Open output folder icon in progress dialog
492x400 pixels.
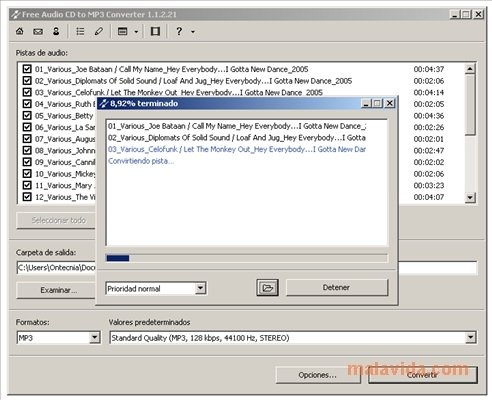[x=267, y=288]
